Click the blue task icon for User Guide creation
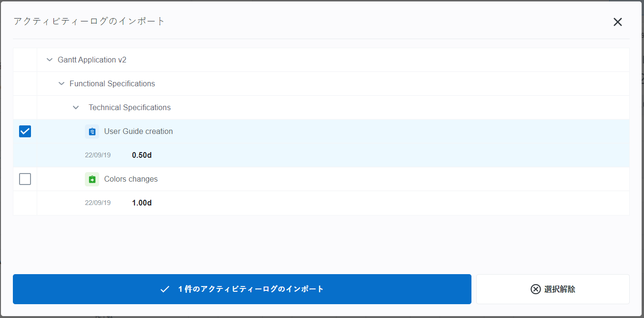644x318 pixels. click(x=92, y=132)
